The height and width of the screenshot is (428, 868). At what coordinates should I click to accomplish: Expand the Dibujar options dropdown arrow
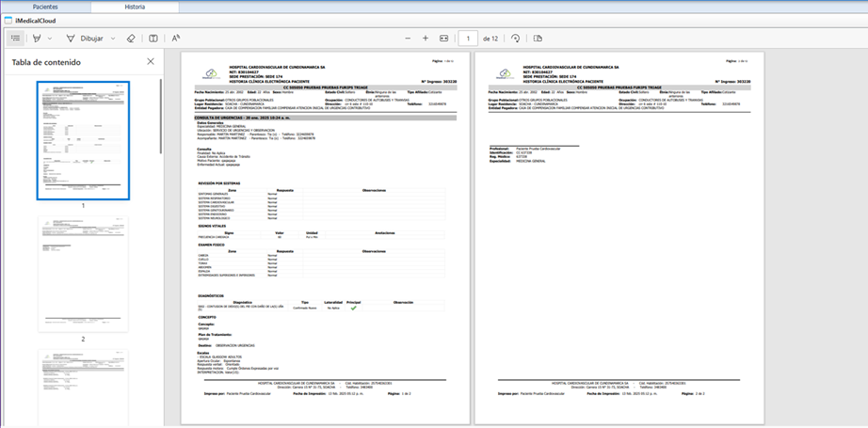tap(113, 39)
